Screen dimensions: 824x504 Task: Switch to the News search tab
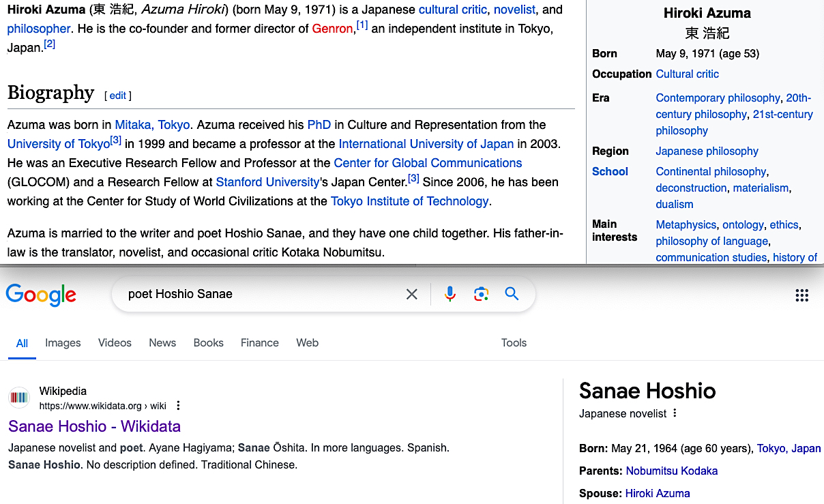[162, 343]
